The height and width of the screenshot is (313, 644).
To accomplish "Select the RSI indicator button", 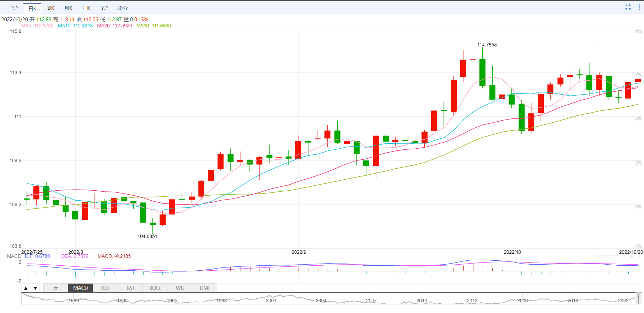I will coord(130,288).
